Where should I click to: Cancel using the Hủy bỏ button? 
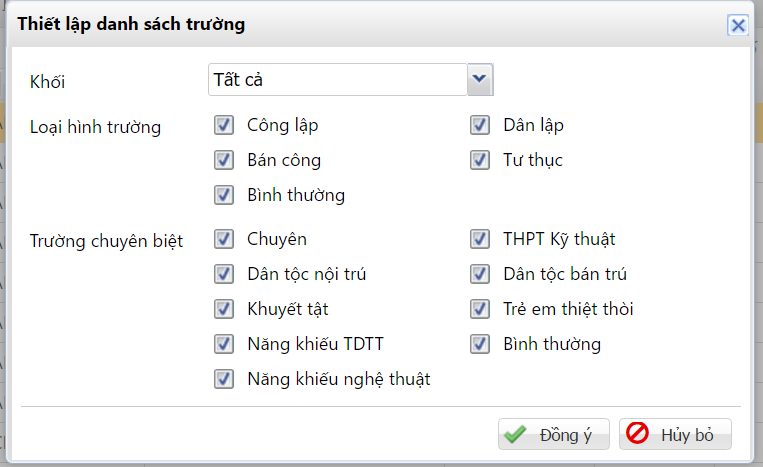(675, 434)
